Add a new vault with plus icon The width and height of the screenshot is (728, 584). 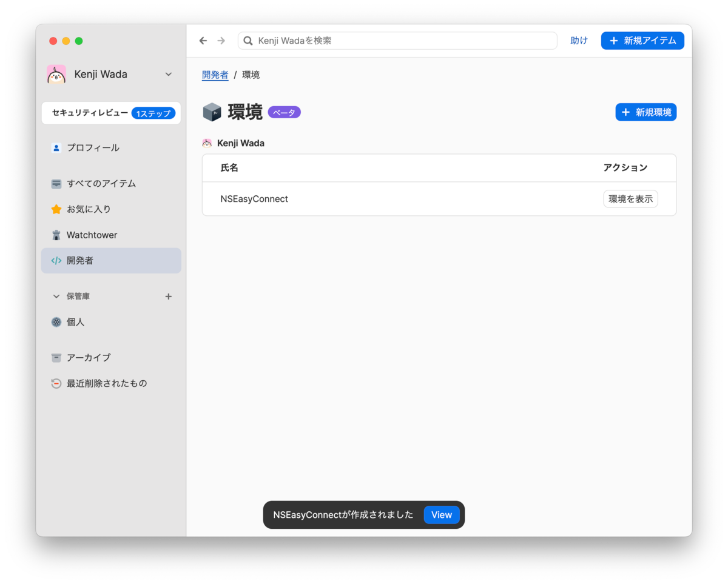(x=169, y=297)
